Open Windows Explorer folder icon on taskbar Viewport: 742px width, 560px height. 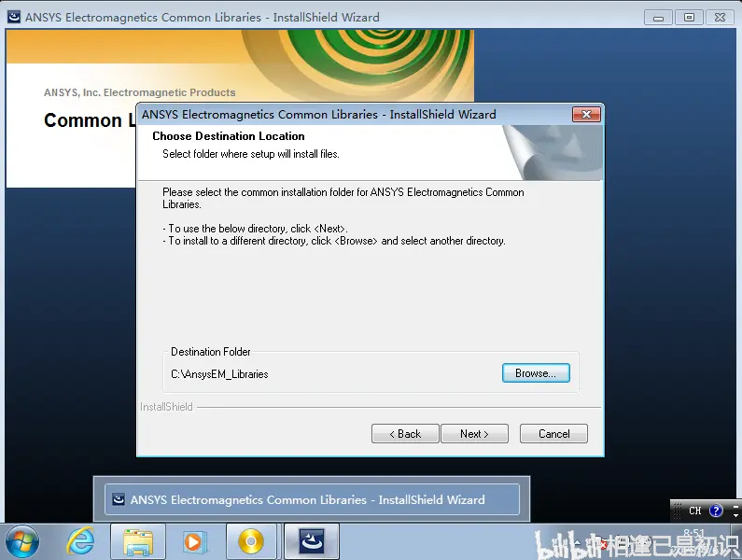coord(138,541)
